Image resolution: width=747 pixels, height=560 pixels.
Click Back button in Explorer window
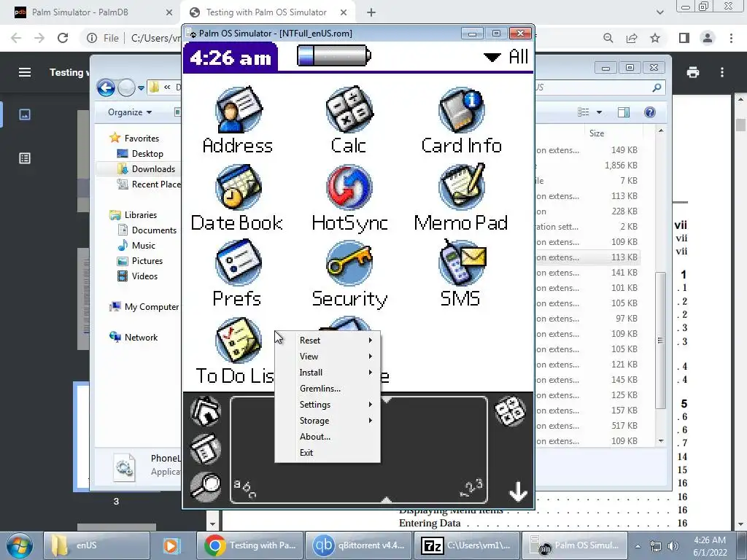pos(106,87)
